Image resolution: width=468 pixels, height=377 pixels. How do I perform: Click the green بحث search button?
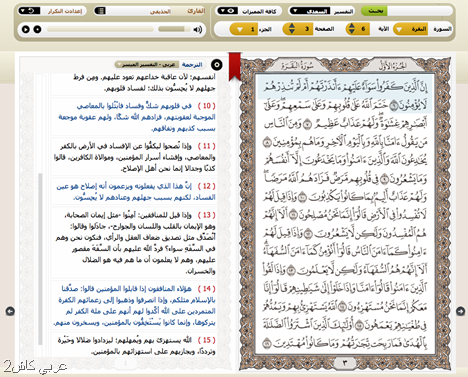[375, 11]
